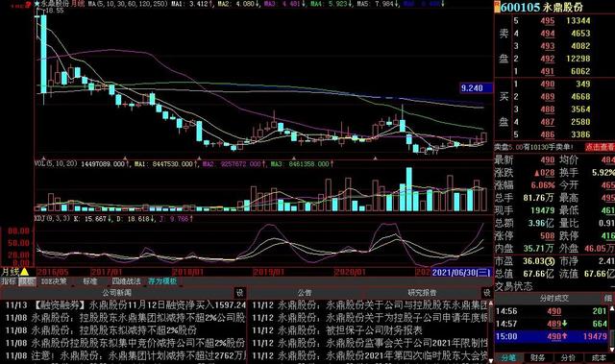Open the 公司新闻 tab
This screenshot has height=364, width=615.
point(117,292)
